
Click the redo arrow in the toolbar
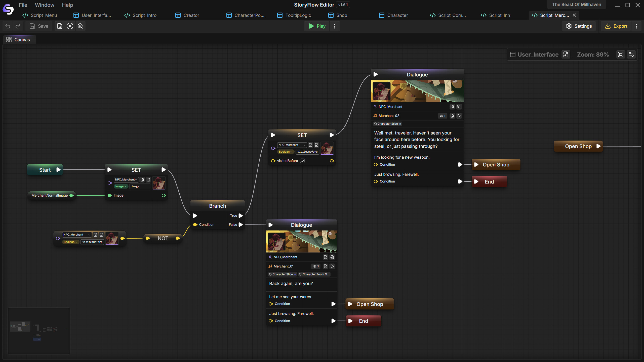click(x=18, y=26)
